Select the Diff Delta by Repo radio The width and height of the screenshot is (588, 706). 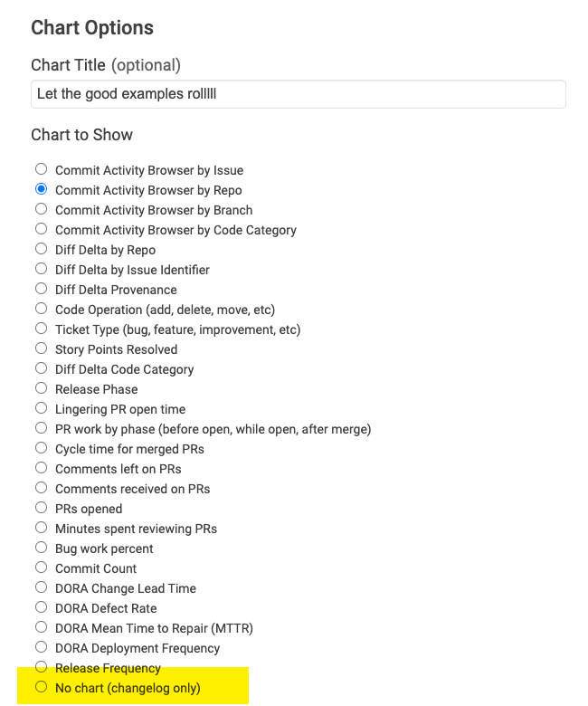[x=41, y=249]
